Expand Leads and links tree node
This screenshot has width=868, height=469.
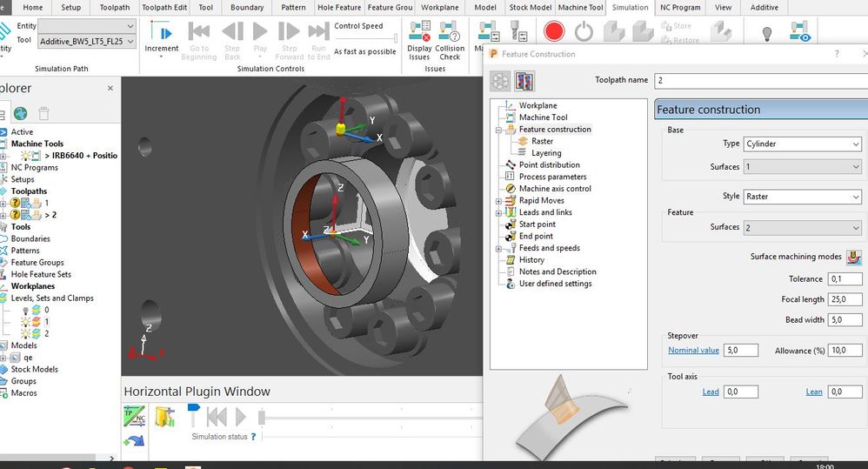[498, 213]
